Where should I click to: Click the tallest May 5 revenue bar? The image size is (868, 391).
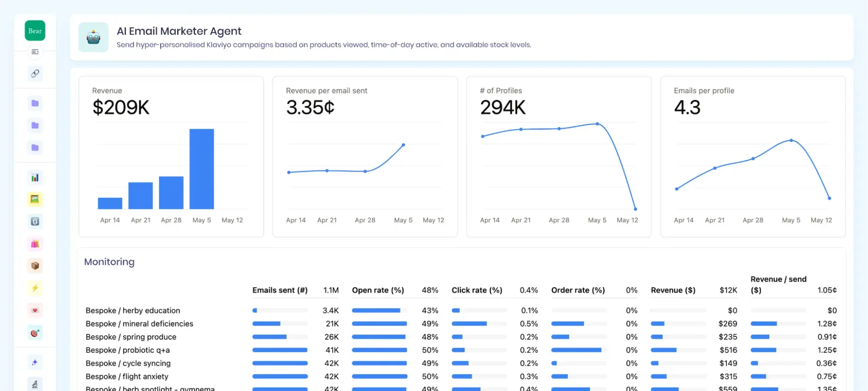click(201, 169)
